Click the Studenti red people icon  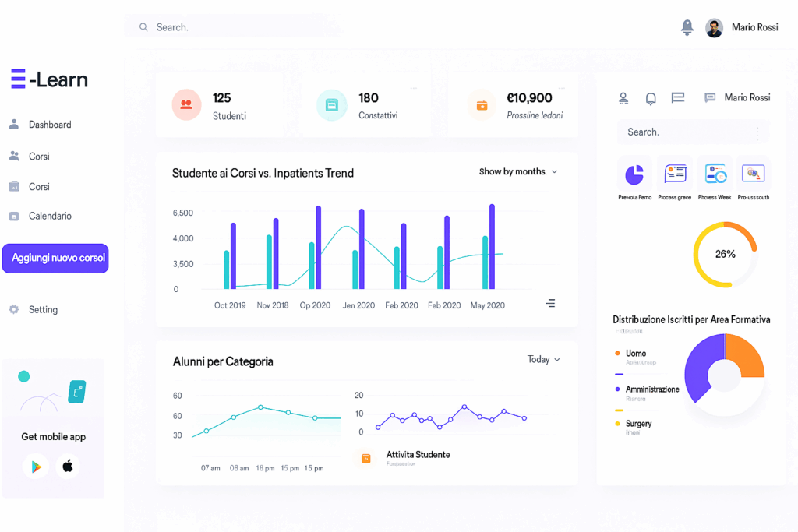[186, 104]
